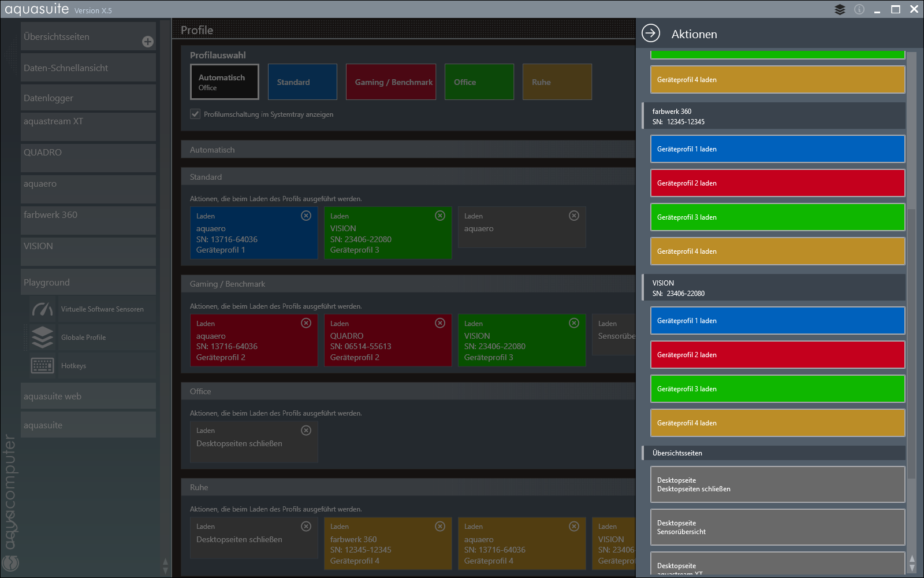924x578 pixels.
Task: Open aquaero in the sidebar
Action: (88, 189)
